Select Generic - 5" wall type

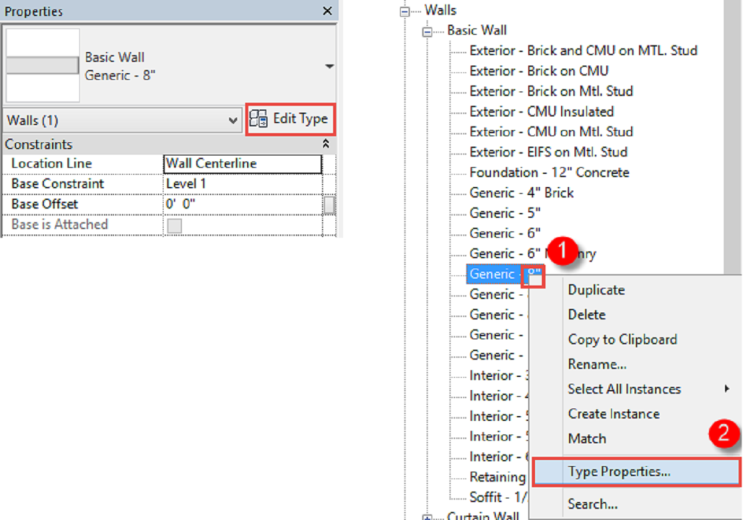505,213
